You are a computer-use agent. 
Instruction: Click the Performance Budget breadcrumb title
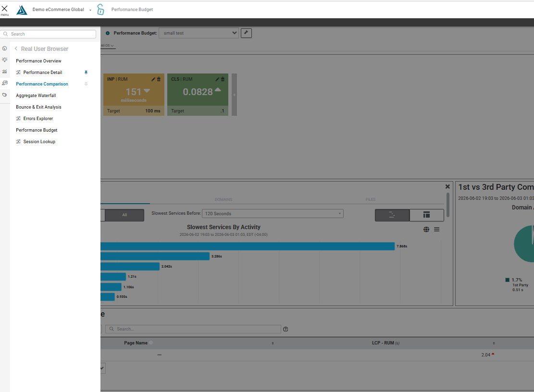pos(132,10)
